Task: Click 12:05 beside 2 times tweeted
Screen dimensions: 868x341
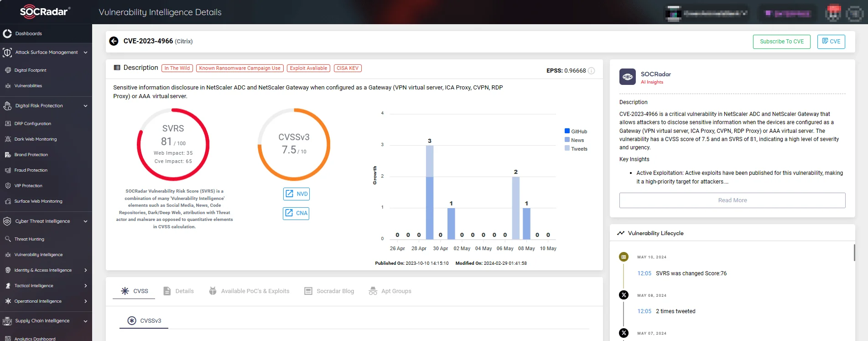Action: coord(645,311)
